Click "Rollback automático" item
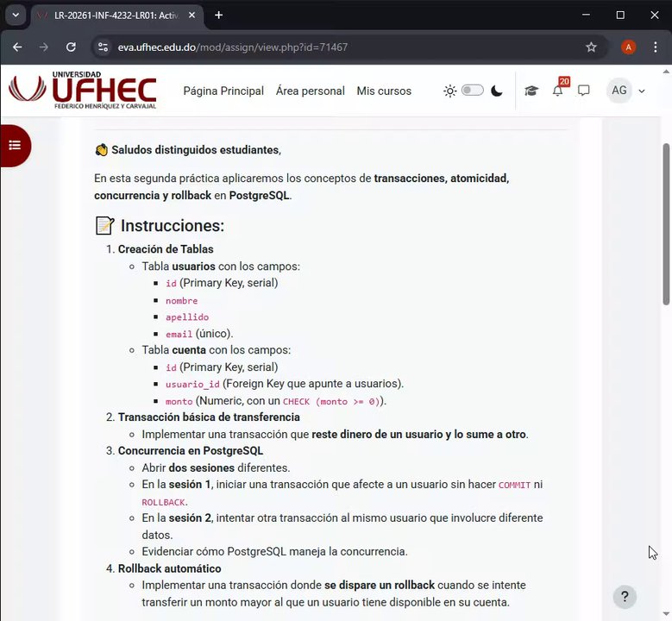The image size is (672, 621). 169,568
